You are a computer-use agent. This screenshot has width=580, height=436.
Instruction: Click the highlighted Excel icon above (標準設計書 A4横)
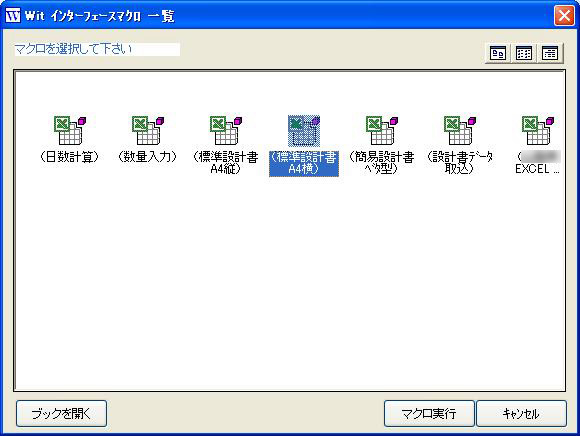304,131
